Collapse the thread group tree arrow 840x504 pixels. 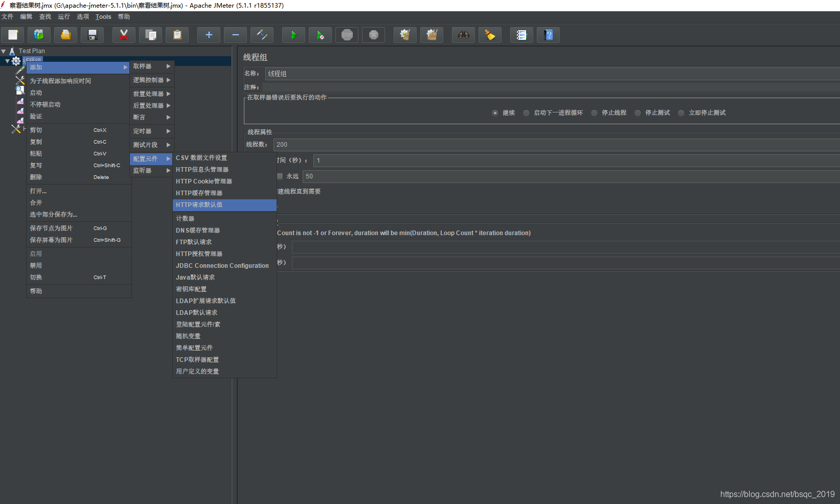(7, 61)
